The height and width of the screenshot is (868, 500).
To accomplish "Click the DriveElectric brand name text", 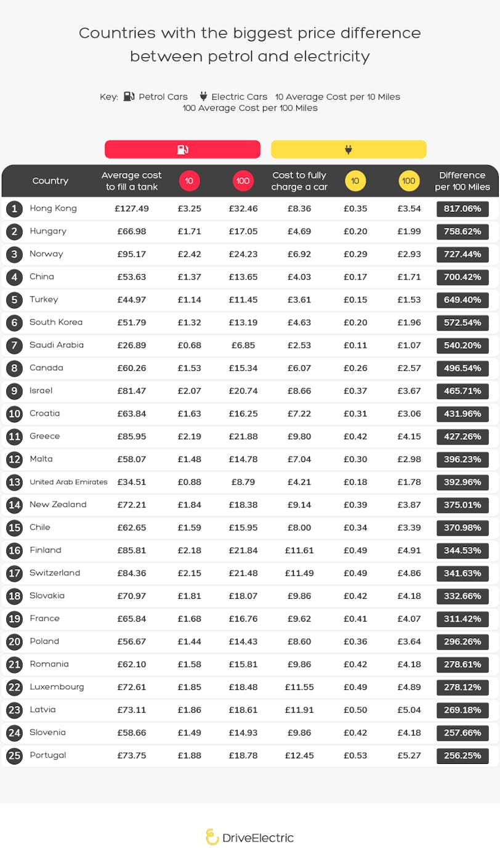I will (259, 838).
